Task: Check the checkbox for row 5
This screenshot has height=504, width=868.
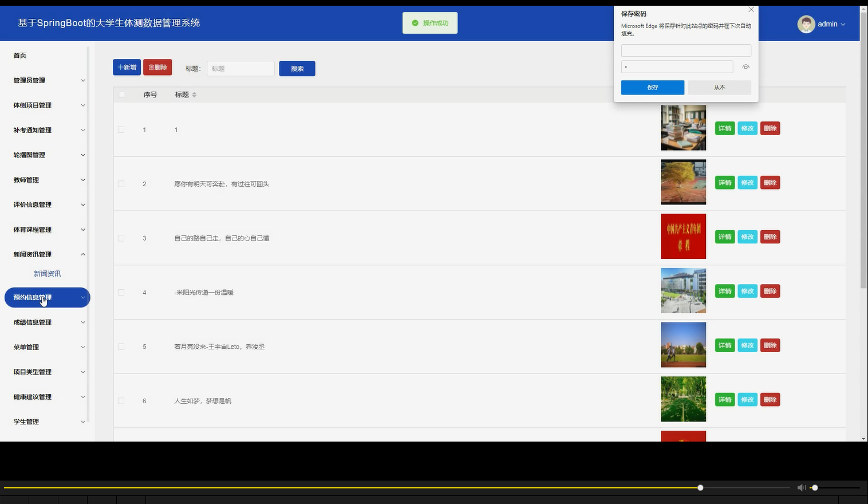Action: click(x=121, y=346)
